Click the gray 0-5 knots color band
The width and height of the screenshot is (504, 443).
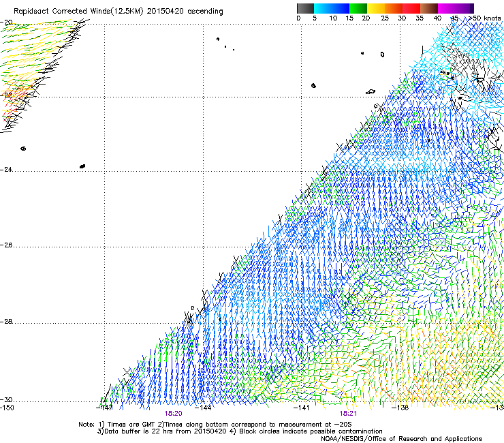click(x=305, y=8)
